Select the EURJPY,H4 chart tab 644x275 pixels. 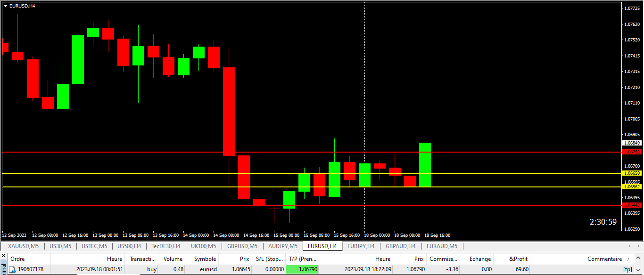pos(361,246)
